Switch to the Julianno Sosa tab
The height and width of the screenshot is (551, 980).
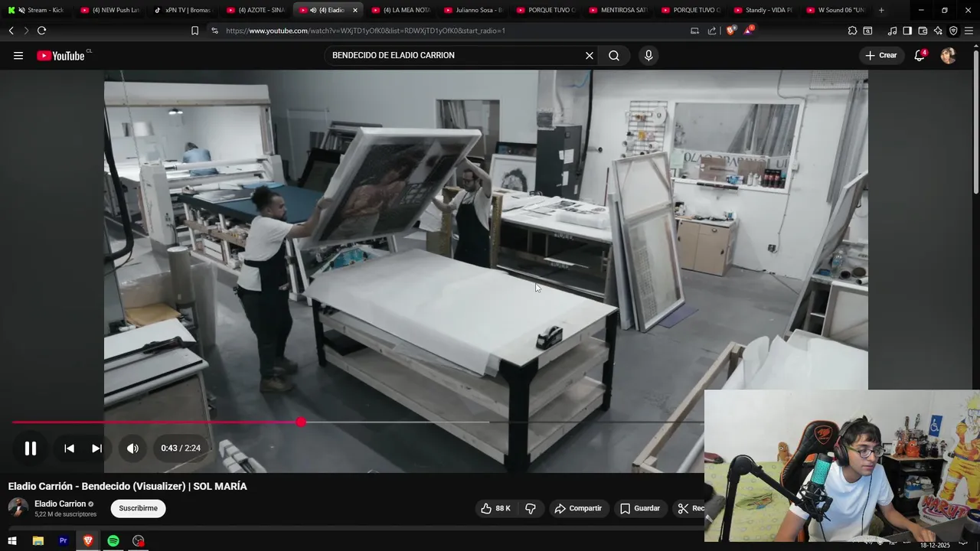(475, 10)
